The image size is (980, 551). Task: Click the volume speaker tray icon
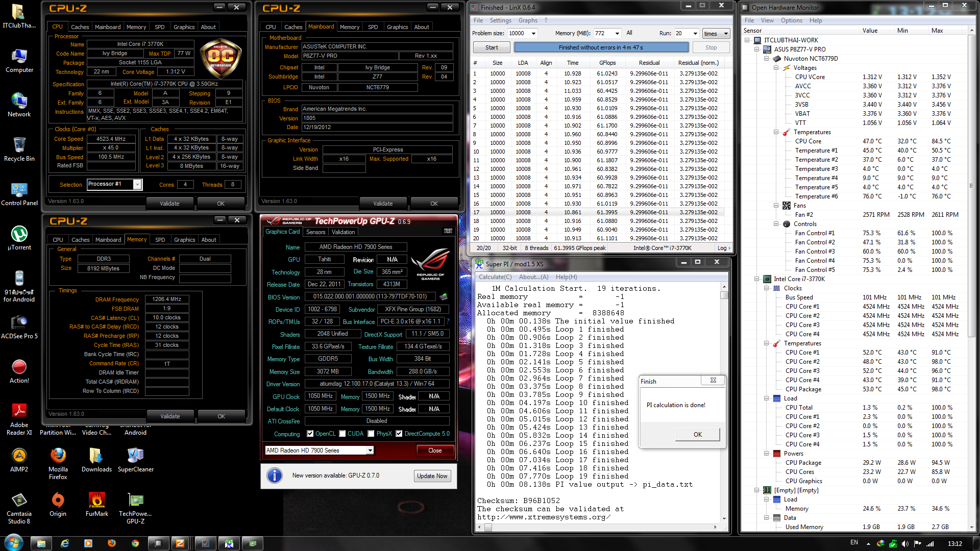(x=905, y=543)
